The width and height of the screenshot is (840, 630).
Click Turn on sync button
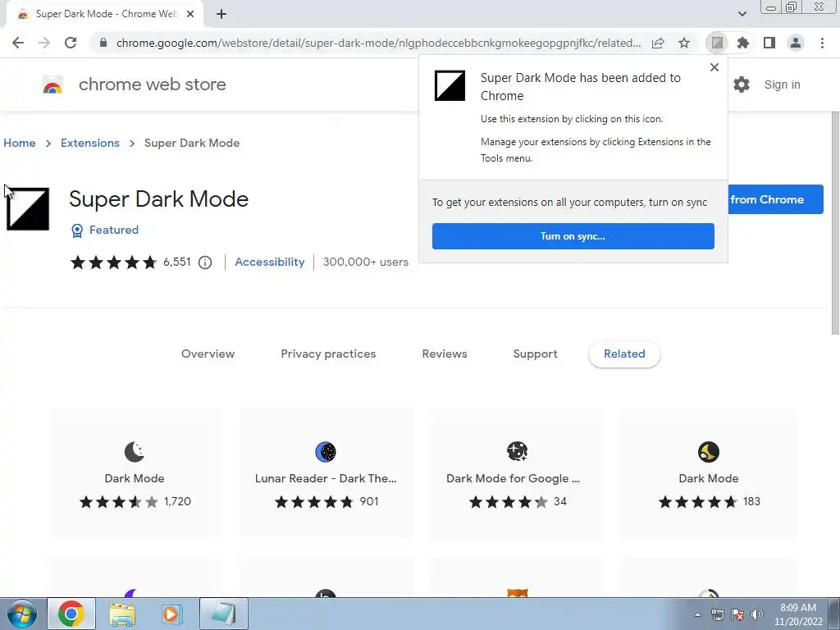pyautogui.click(x=573, y=236)
